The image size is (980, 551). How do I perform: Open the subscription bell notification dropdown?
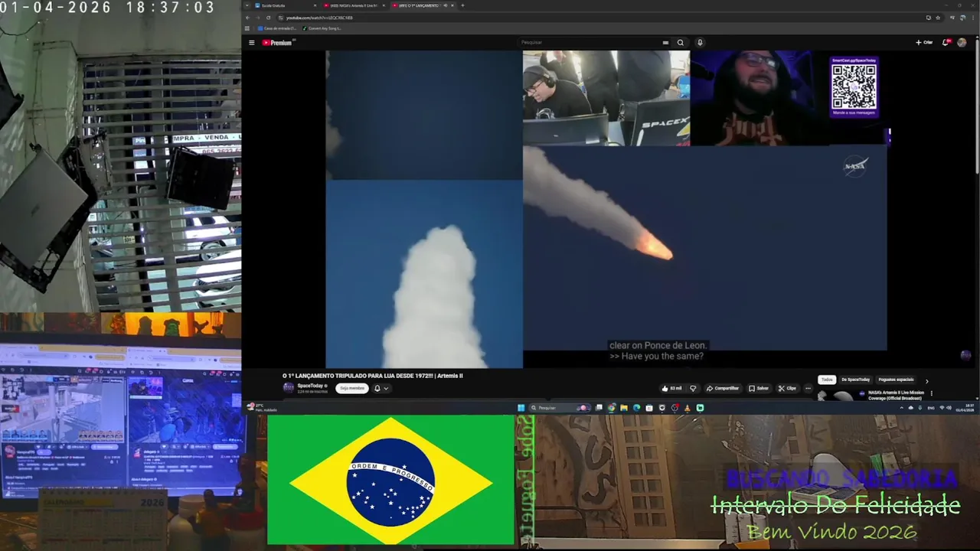click(x=381, y=388)
